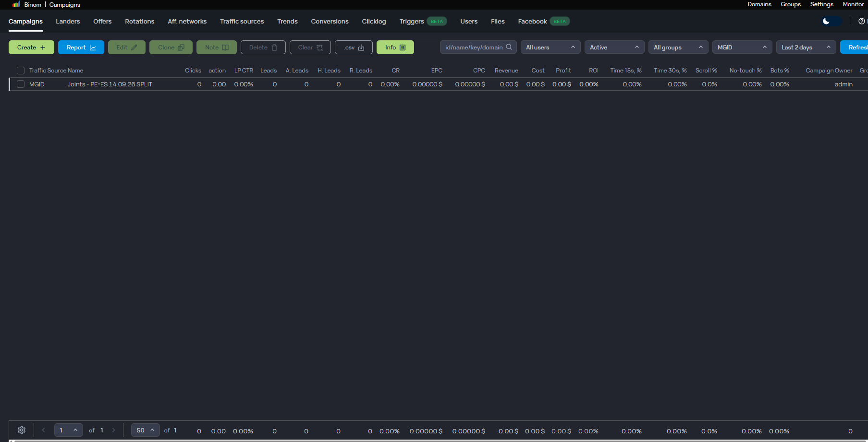The image size is (868, 442).
Task: Click the search magnifier icon
Action: point(509,47)
